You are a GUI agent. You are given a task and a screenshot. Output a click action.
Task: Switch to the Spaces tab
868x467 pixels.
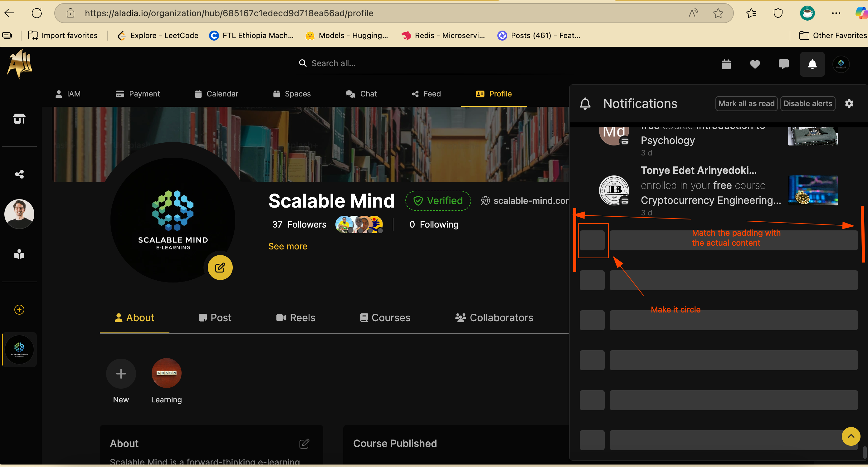tap(291, 94)
